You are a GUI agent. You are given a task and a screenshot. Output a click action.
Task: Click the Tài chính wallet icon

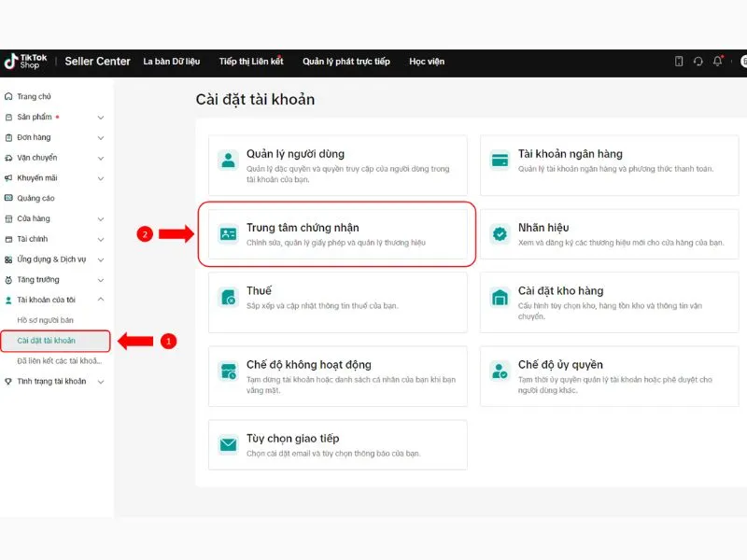8,239
